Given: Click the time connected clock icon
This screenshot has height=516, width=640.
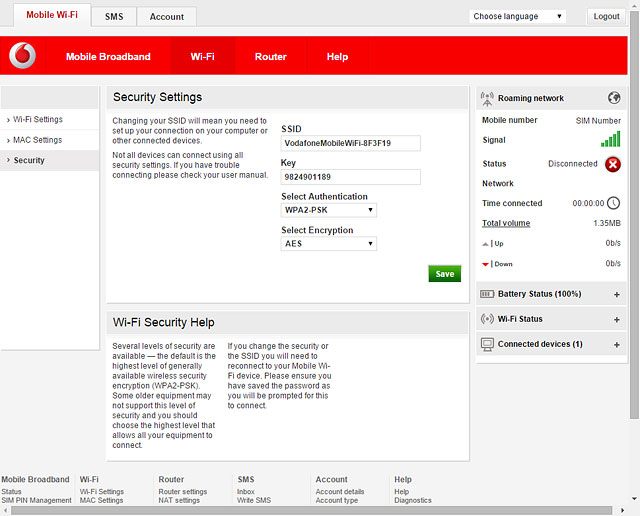Looking at the screenshot, I should click(613, 203).
